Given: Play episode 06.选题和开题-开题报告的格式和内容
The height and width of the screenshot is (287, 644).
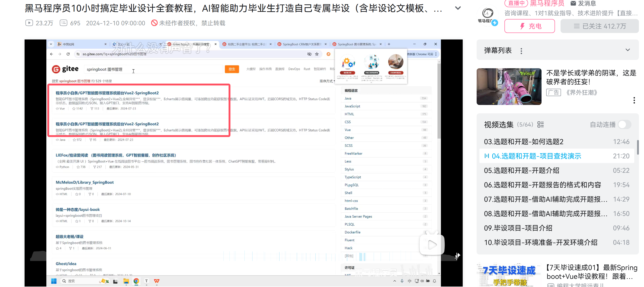Looking at the screenshot, I should click(x=557, y=185).
